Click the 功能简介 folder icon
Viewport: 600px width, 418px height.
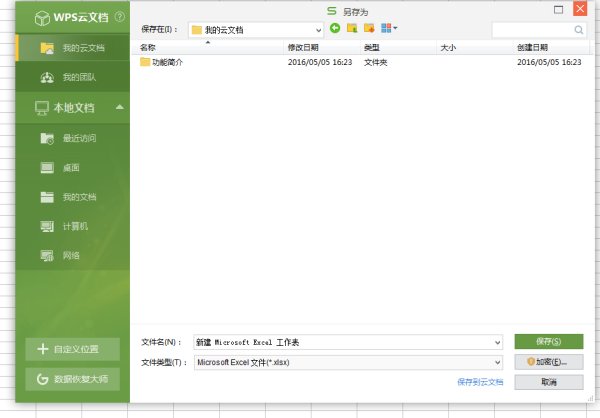pos(145,62)
